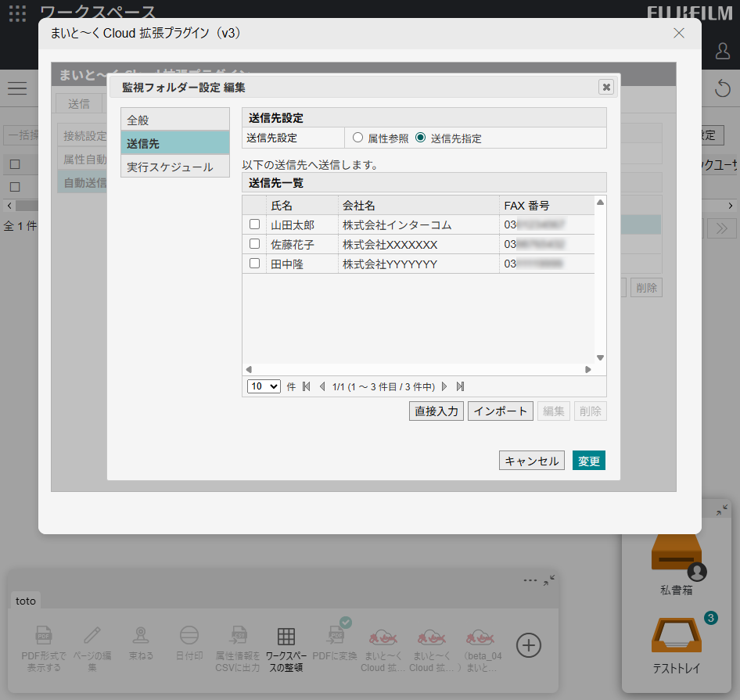Switch to the 全般 tab
The width and height of the screenshot is (740, 700).
[175, 120]
